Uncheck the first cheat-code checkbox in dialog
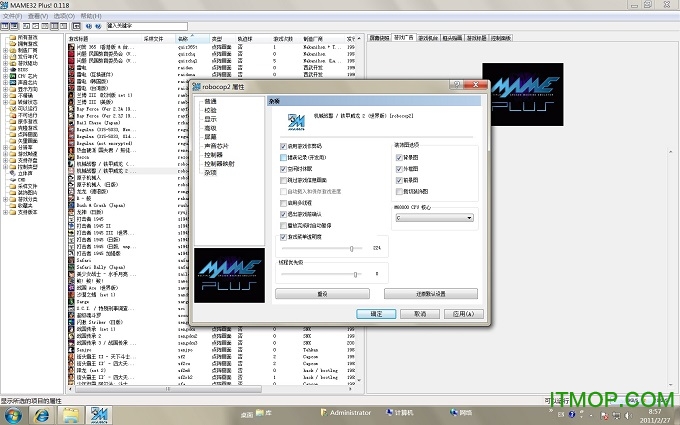 coord(283,146)
